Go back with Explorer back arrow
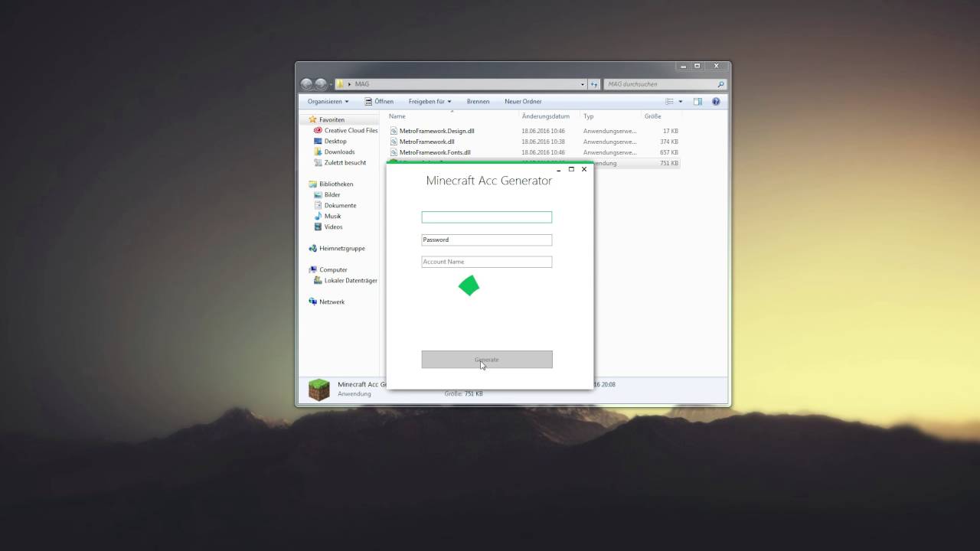 click(x=307, y=84)
